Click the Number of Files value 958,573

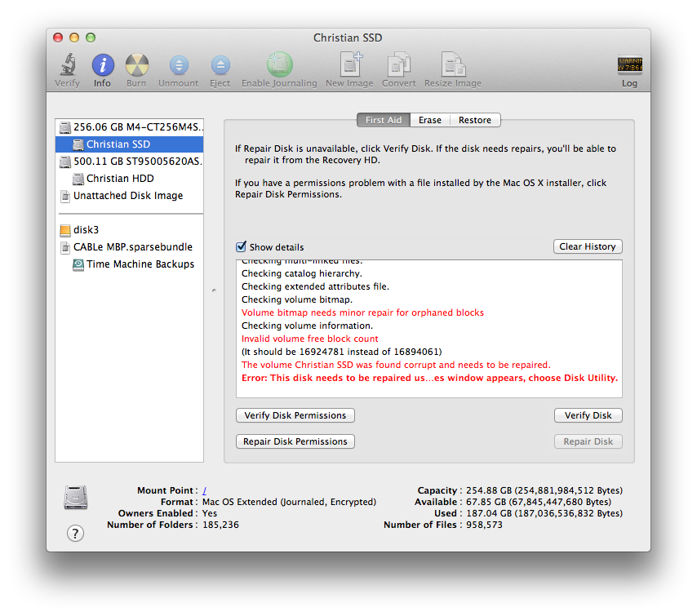point(484,525)
